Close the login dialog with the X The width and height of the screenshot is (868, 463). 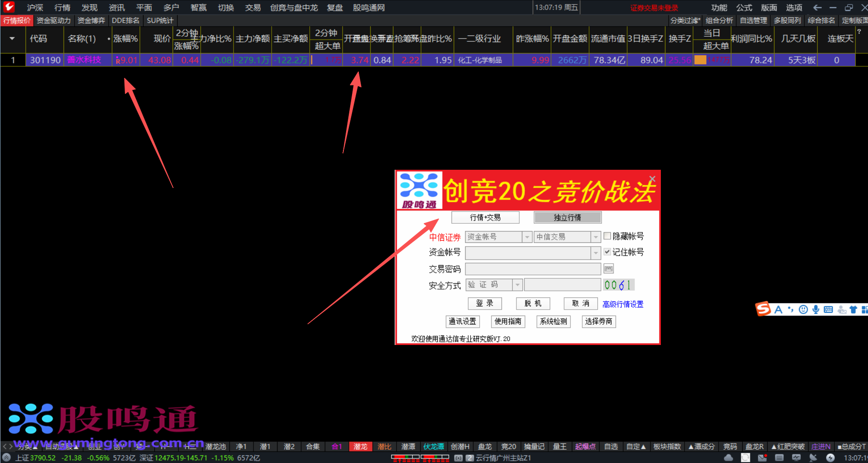652,179
